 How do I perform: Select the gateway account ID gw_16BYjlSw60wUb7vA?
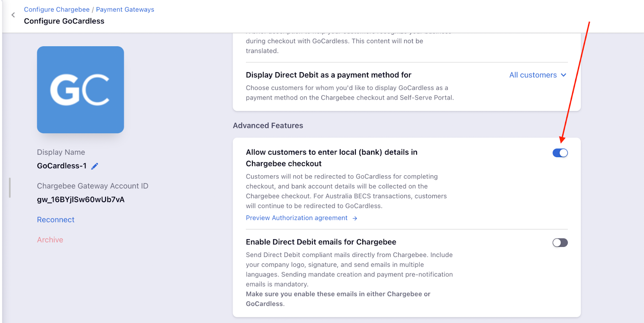click(x=80, y=199)
